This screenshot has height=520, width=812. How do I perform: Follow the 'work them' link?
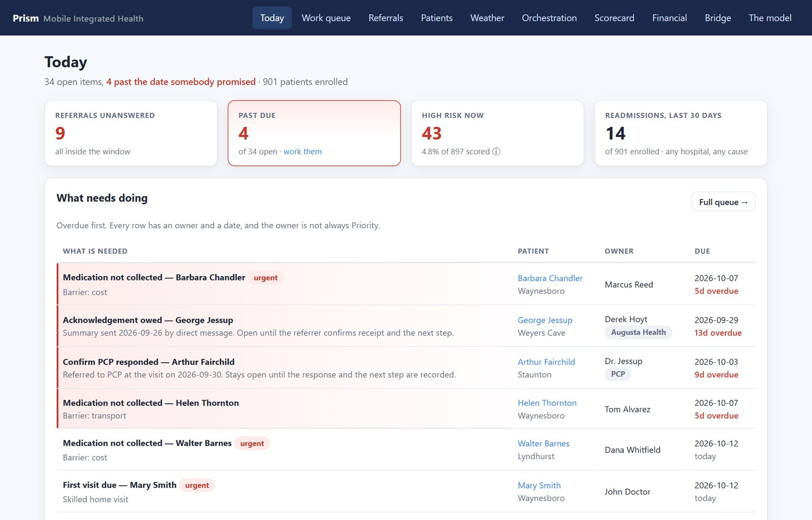point(302,152)
